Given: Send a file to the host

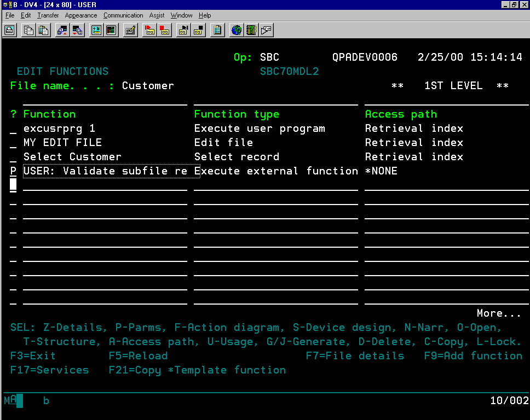Looking at the screenshot, I should pos(62,30).
